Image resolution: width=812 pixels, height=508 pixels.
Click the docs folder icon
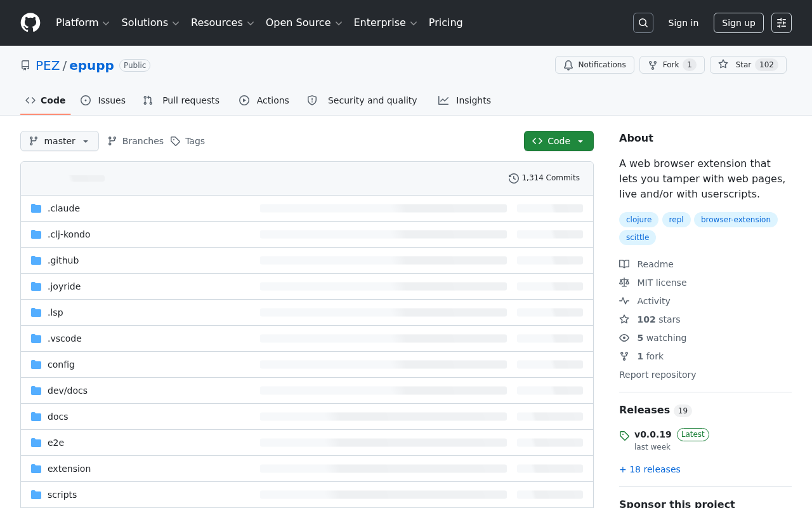coord(36,417)
